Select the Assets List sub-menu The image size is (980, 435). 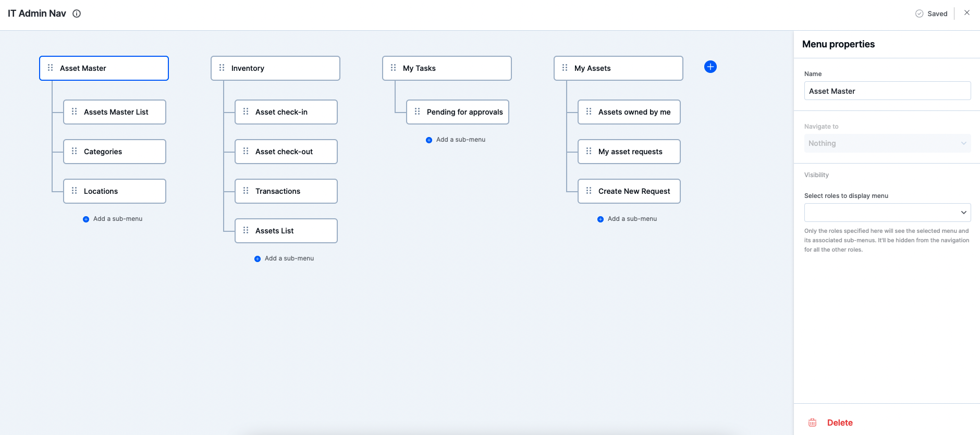(x=286, y=231)
